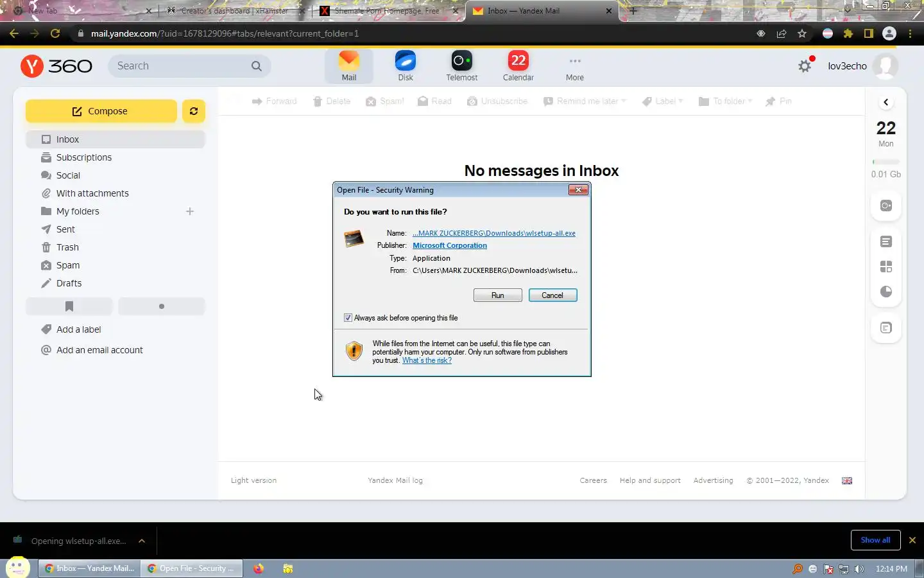924x578 pixels.
Task: Open the Calendar service icon
Action: point(518,66)
